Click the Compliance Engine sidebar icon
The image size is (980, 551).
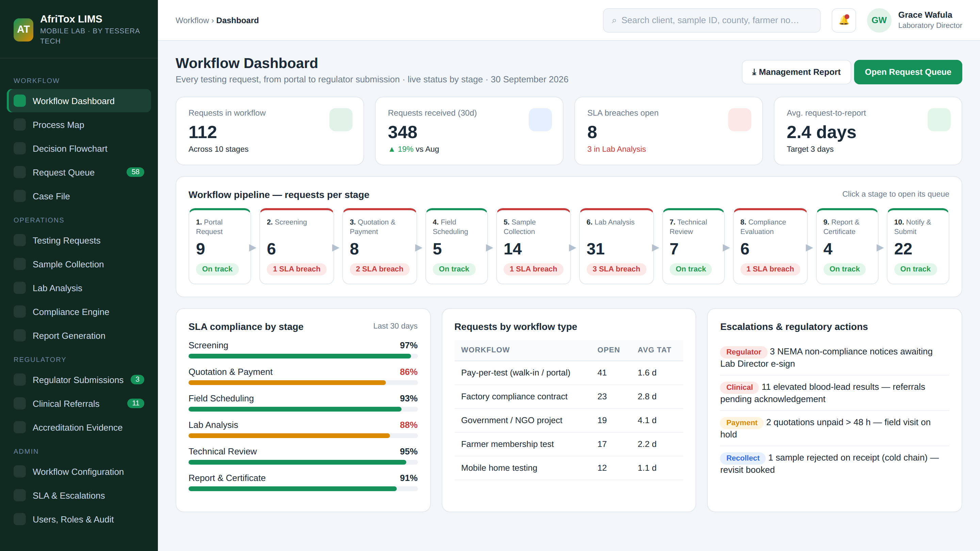click(x=20, y=312)
